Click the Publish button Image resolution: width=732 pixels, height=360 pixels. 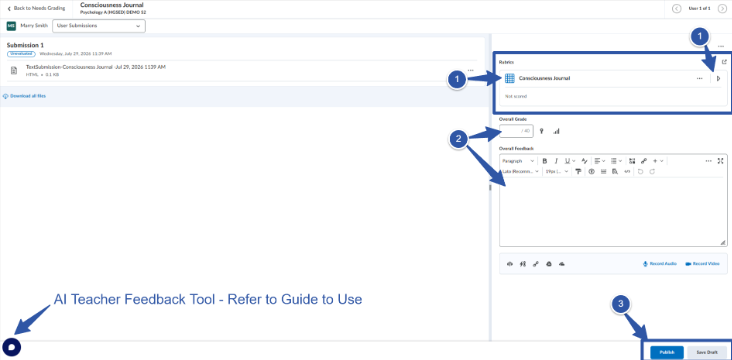point(667,353)
